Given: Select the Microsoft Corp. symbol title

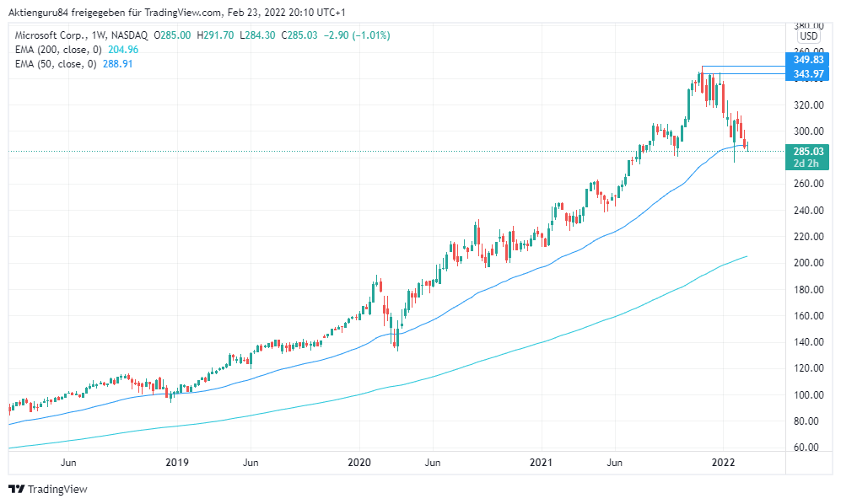Looking at the screenshot, I should [x=49, y=35].
